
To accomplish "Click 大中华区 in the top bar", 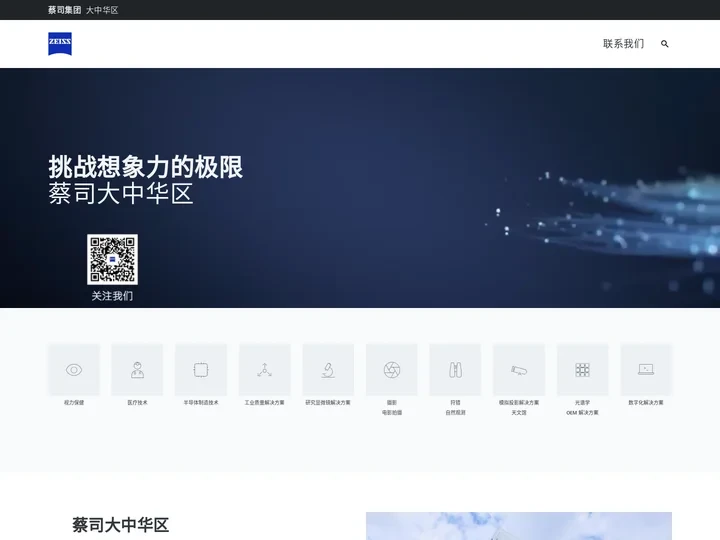I will [x=102, y=10].
